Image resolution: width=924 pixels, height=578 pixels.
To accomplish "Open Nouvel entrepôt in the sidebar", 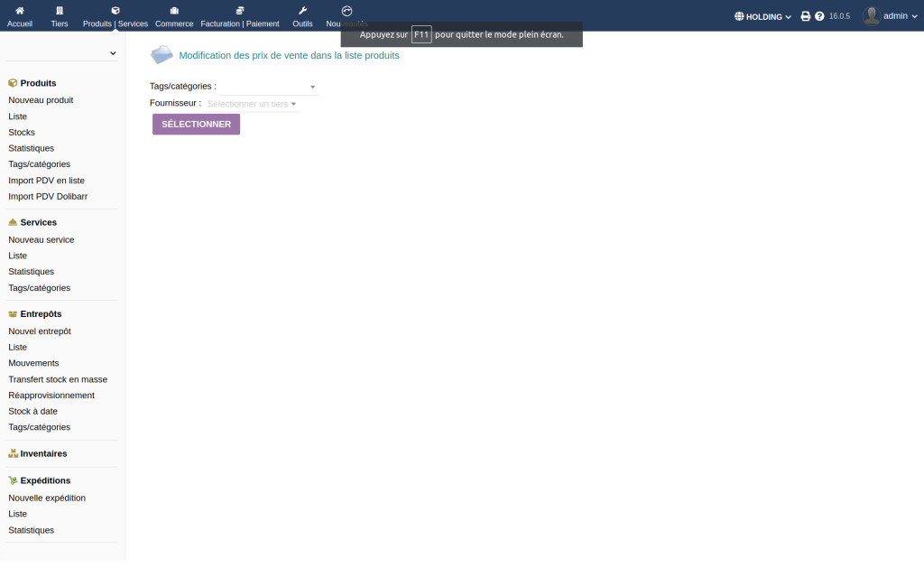I will point(40,331).
